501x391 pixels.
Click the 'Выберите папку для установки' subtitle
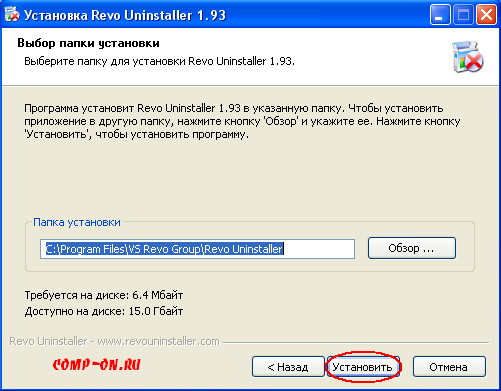(x=159, y=62)
